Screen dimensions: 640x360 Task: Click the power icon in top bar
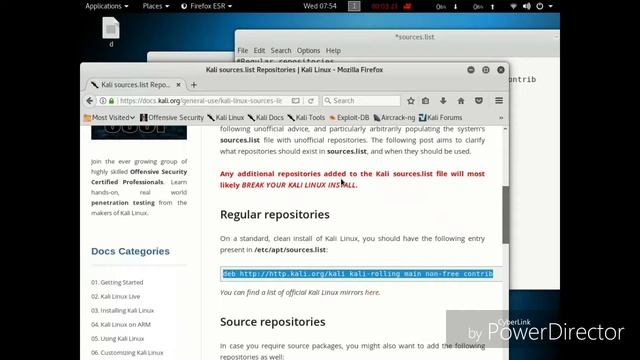[x=540, y=6]
